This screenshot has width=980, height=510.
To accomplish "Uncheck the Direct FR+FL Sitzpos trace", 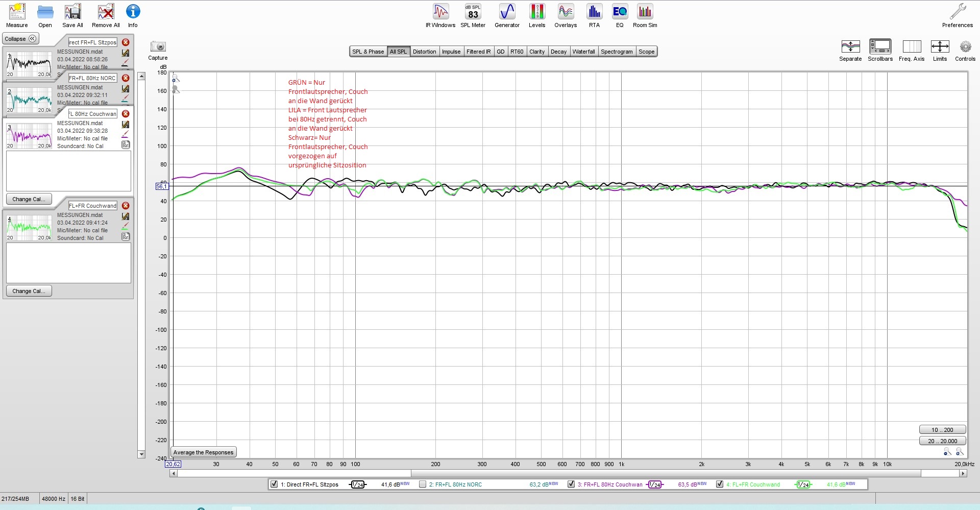I will tap(274, 484).
